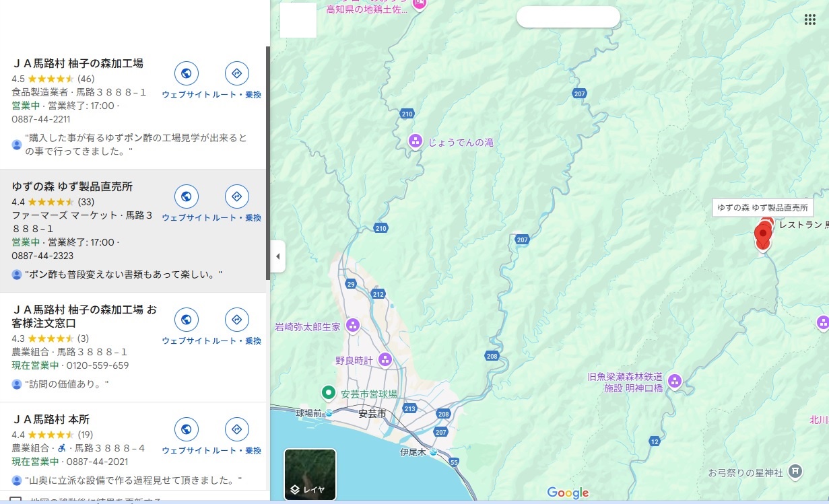Click the 伊尾木 station label
Viewport: 829px width, 504px height.
[x=413, y=452]
